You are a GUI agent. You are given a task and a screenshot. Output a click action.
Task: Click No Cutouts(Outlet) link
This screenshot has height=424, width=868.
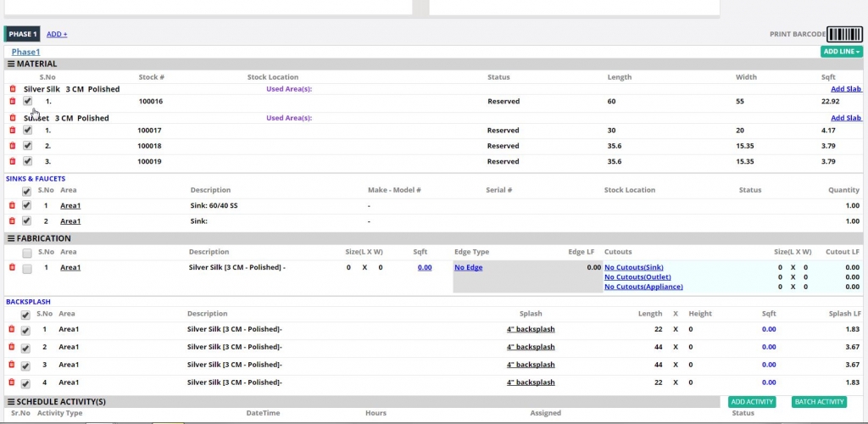pos(637,276)
